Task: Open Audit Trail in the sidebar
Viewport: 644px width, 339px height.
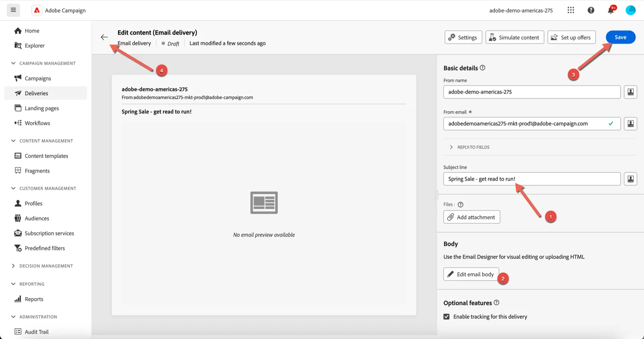Action: coord(45,332)
